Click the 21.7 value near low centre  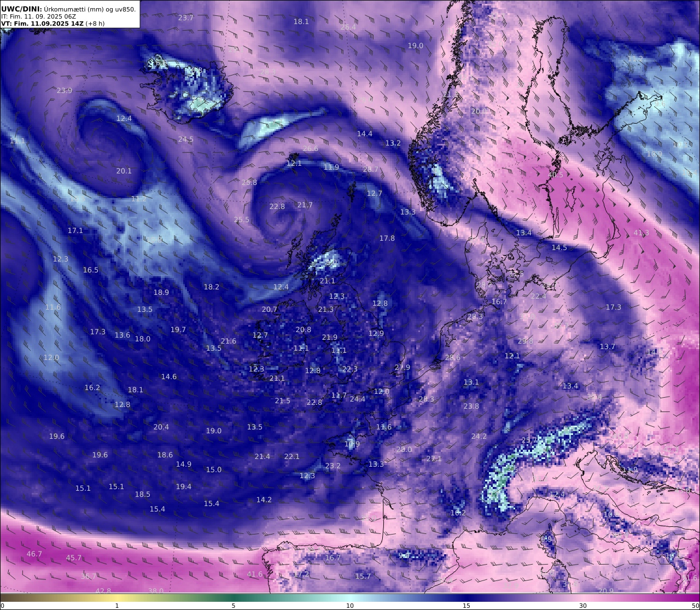pos(305,205)
